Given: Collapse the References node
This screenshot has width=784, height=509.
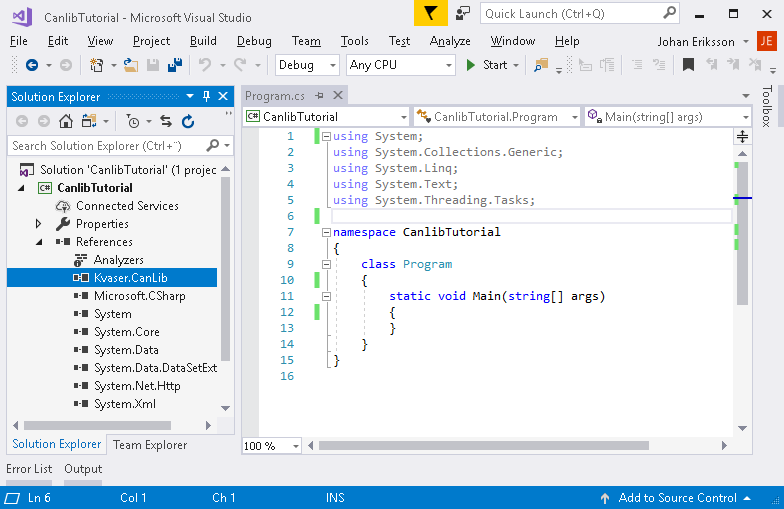Looking at the screenshot, I should click(x=40, y=242).
